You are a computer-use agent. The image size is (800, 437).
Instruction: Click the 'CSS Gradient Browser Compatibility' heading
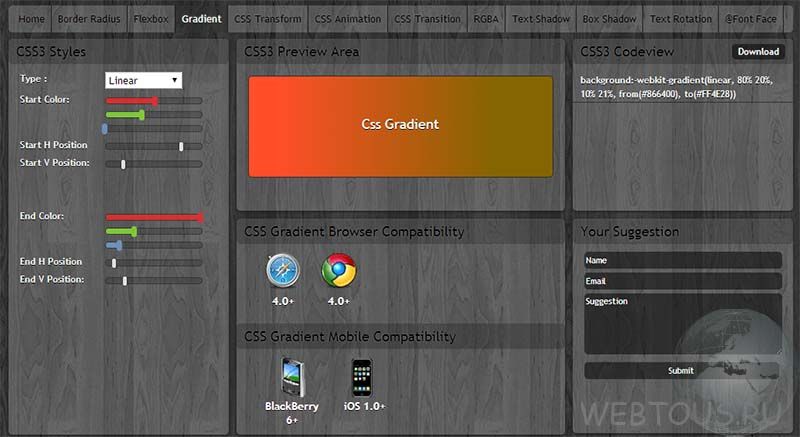(x=354, y=232)
